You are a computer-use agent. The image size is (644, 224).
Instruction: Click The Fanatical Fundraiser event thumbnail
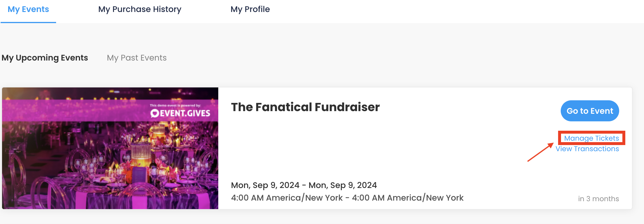(110, 148)
